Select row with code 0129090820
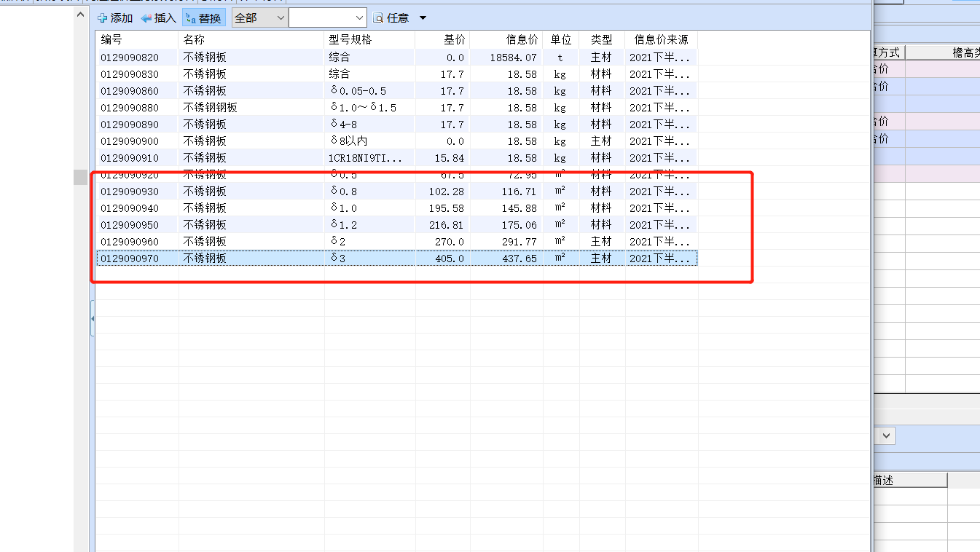Screen dimensions: 980x552 click(397, 58)
